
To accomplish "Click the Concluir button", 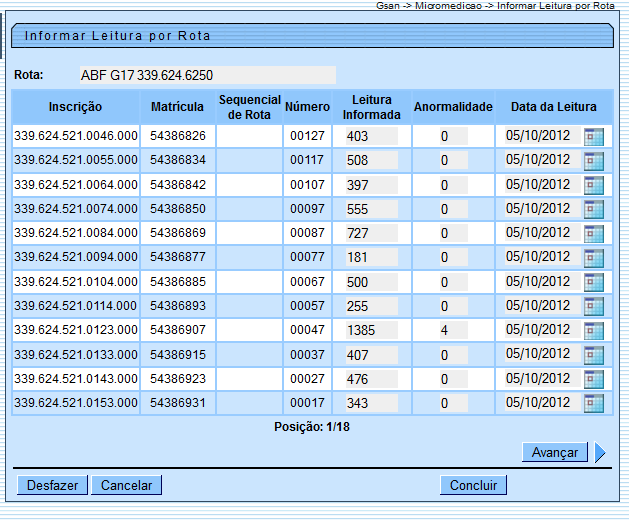I will tap(473, 485).
